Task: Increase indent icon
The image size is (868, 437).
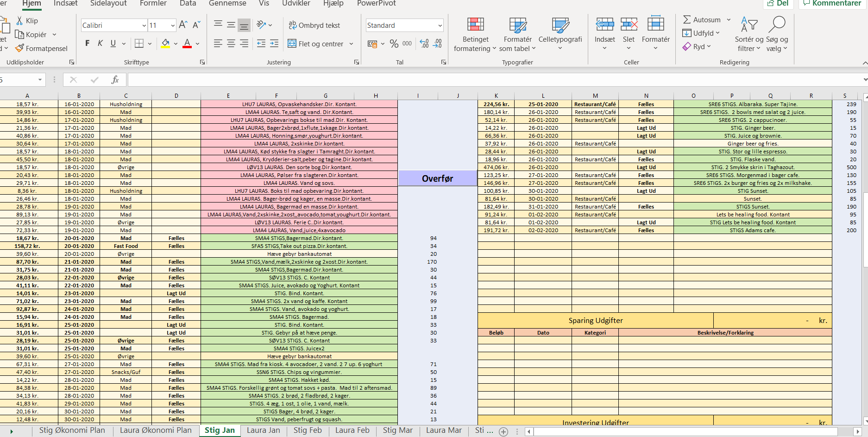Action: (274, 44)
